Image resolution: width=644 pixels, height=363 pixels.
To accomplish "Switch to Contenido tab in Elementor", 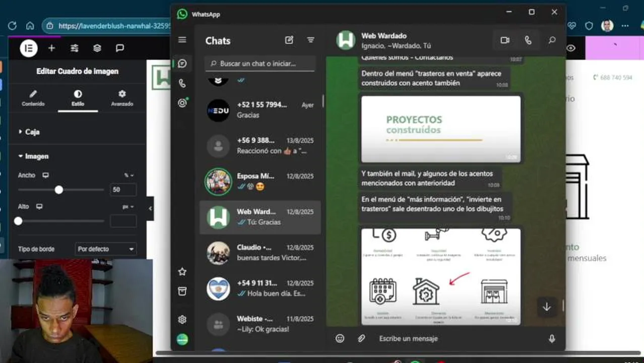I will coord(33,98).
